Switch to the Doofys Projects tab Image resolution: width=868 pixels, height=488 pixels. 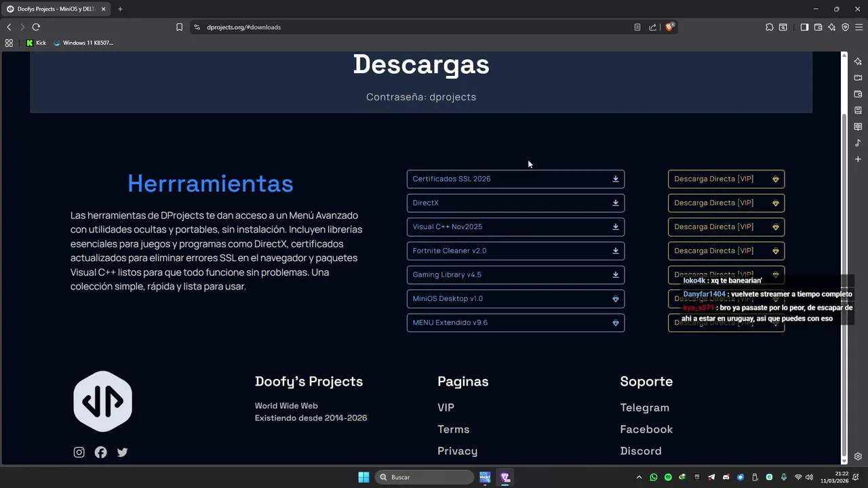pyautogui.click(x=57, y=9)
